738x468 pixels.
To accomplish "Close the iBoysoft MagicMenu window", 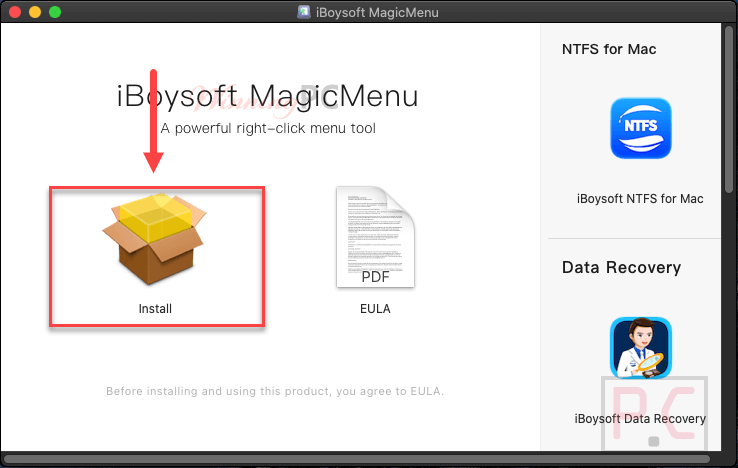I will (x=15, y=12).
